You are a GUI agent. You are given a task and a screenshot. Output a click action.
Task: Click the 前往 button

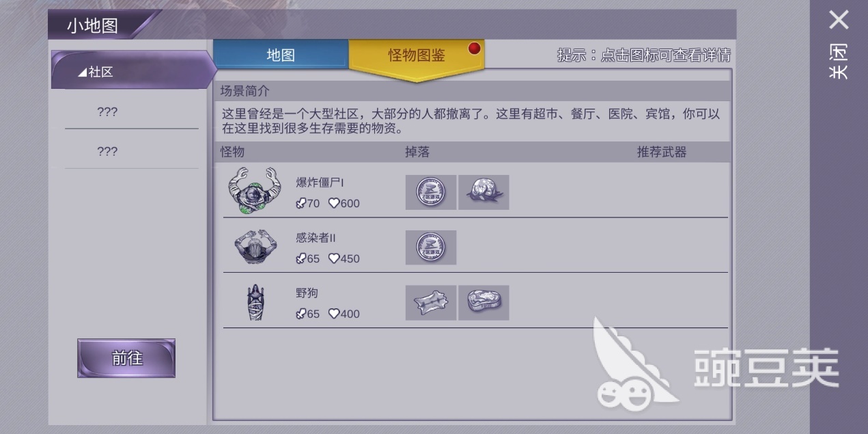[x=126, y=358]
